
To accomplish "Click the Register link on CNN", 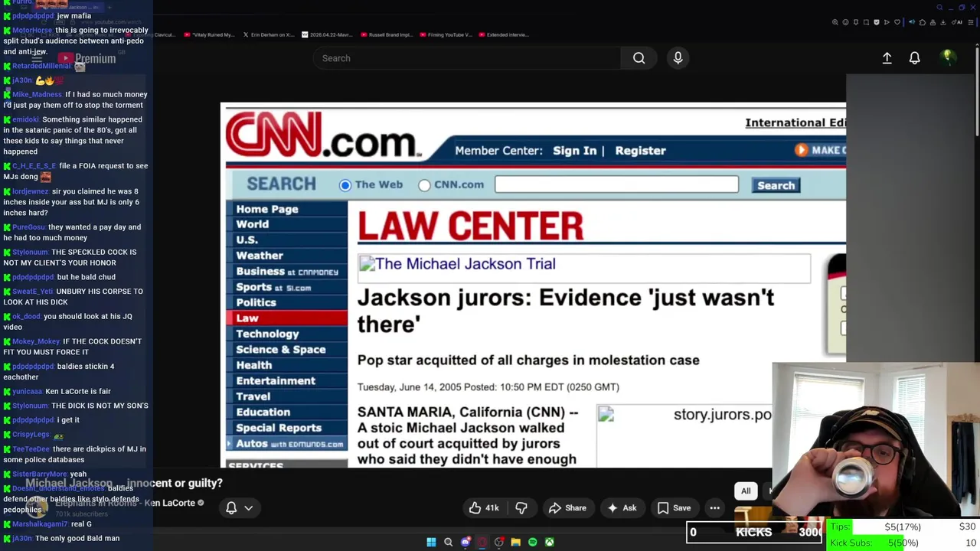I will [640, 151].
